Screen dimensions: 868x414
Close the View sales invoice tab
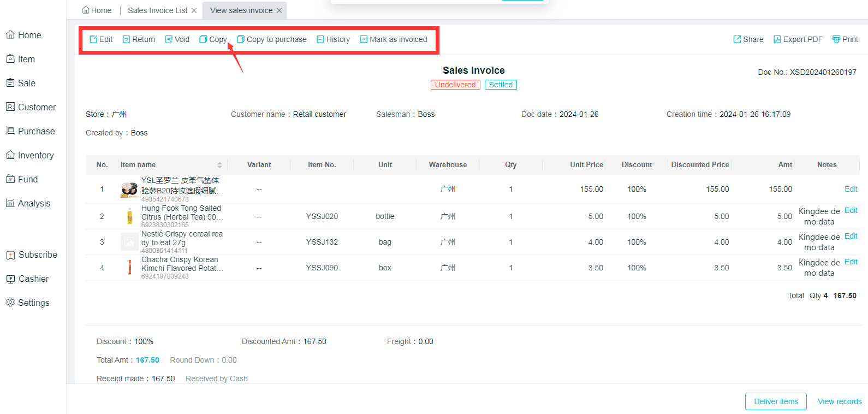(x=279, y=10)
